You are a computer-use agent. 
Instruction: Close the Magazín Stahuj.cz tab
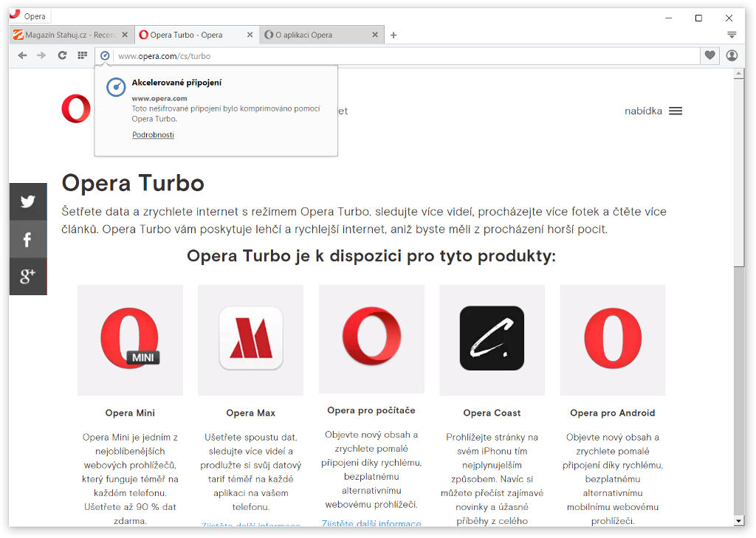tap(125, 35)
